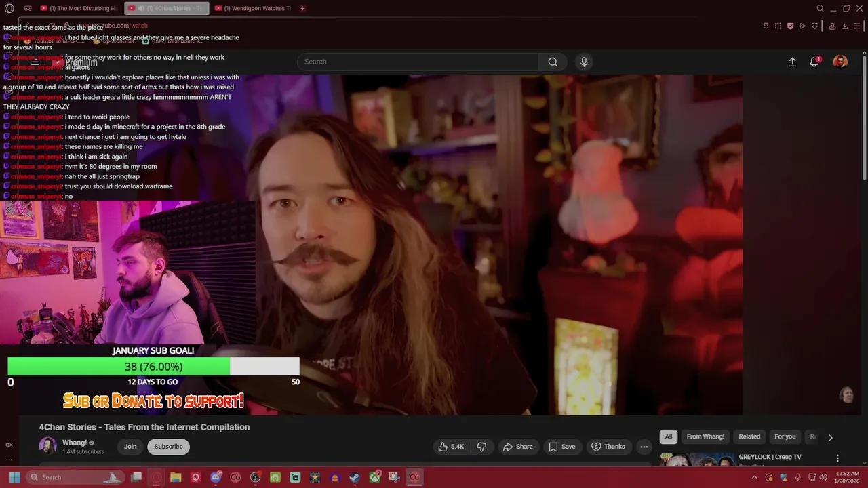The width and height of the screenshot is (868, 488).
Task: Open the easy setup sliders icon
Action: coord(857,26)
